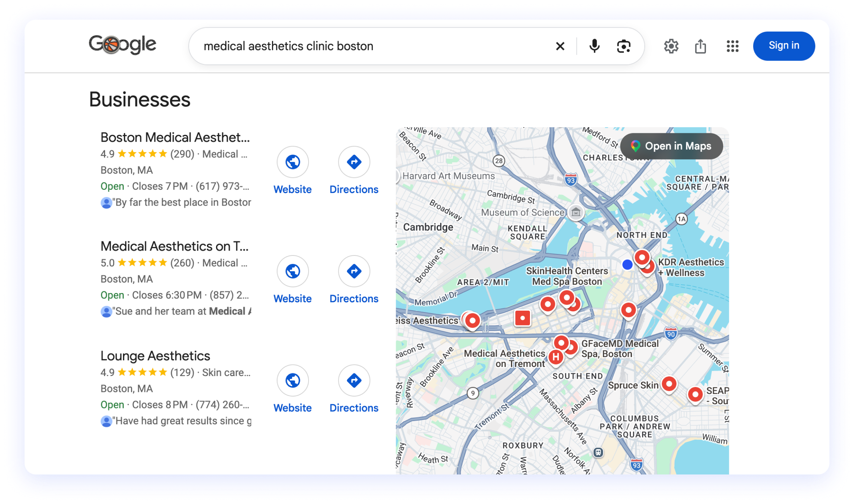Click the Sign in button
This screenshot has width=854, height=504.
(x=783, y=46)
